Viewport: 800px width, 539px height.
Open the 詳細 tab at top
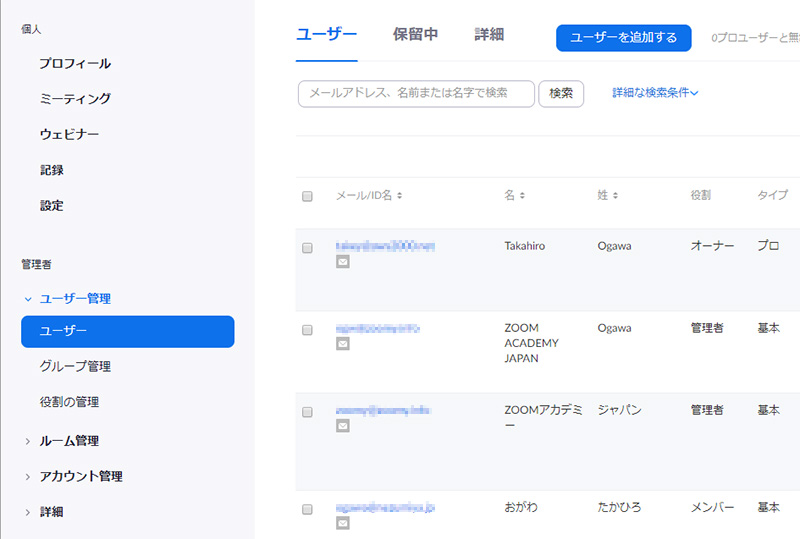[489, 35]
